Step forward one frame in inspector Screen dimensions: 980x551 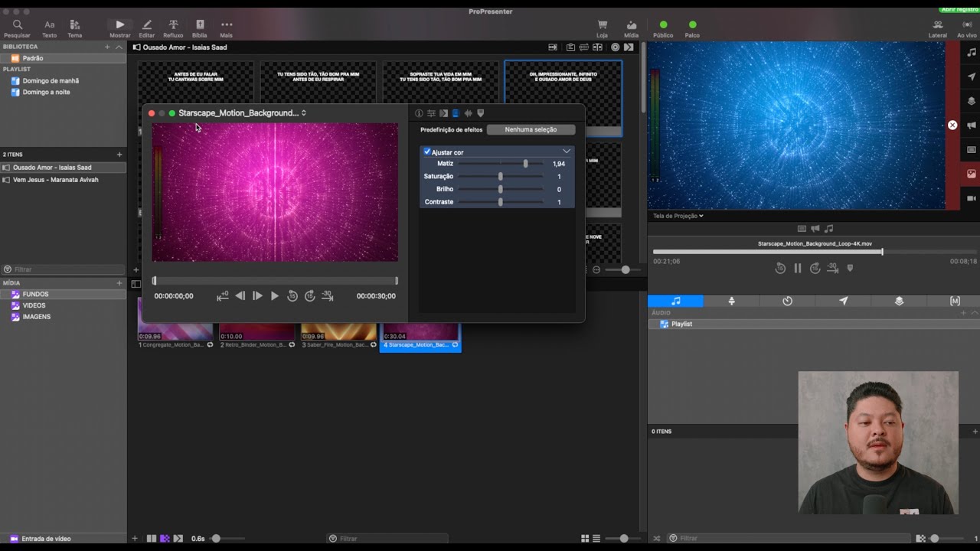(257, 296)
